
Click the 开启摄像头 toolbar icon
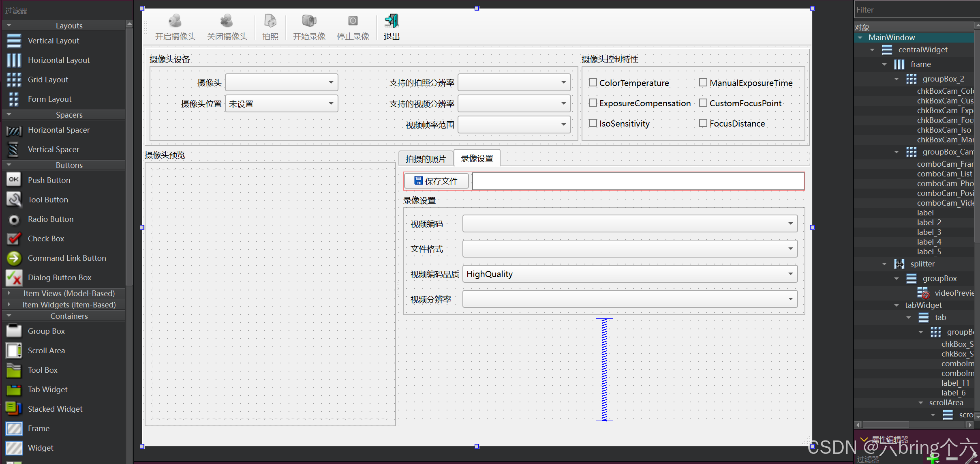[175, 21]
